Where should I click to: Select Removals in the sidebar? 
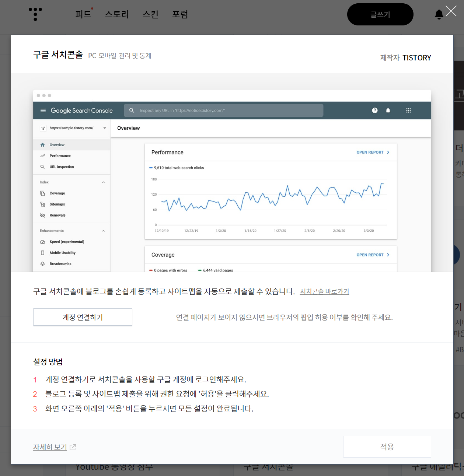click(x=72, y=215)
